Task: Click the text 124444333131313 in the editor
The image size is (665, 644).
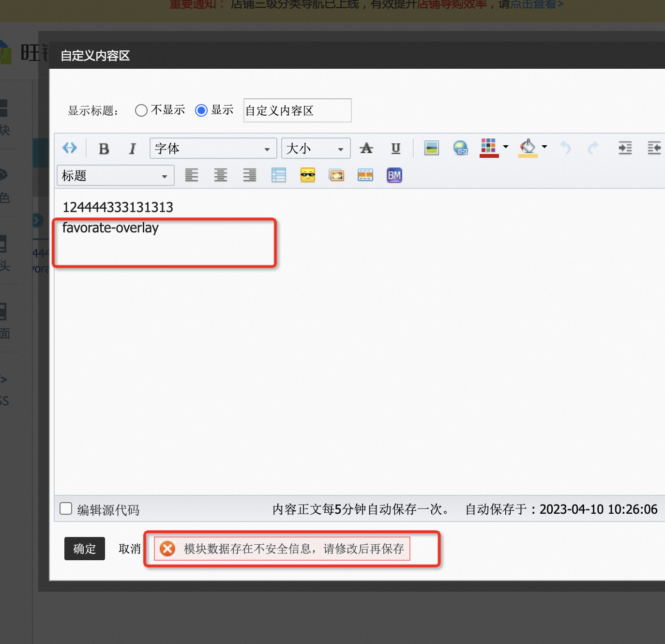Action: tap(118, 207)
